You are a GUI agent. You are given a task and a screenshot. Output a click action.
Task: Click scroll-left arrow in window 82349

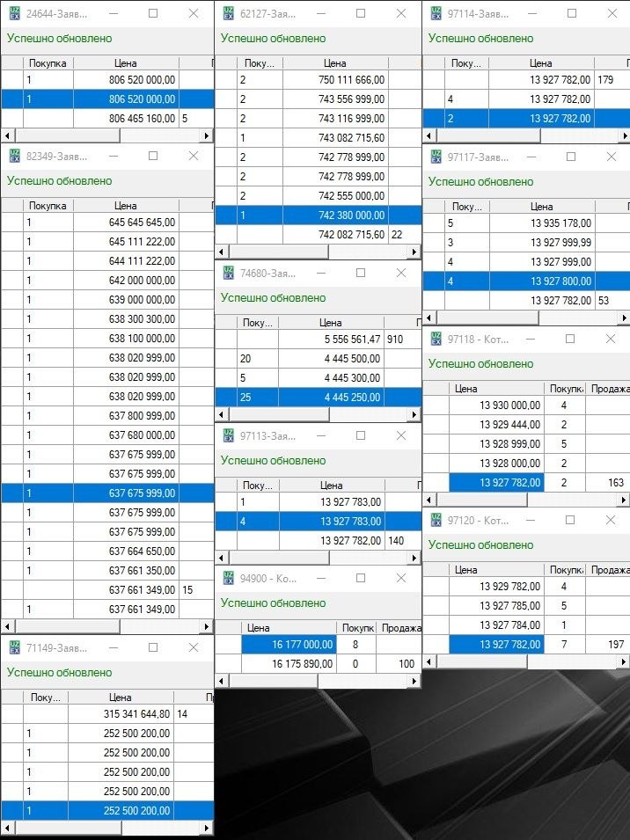click(x=7, y=626)
